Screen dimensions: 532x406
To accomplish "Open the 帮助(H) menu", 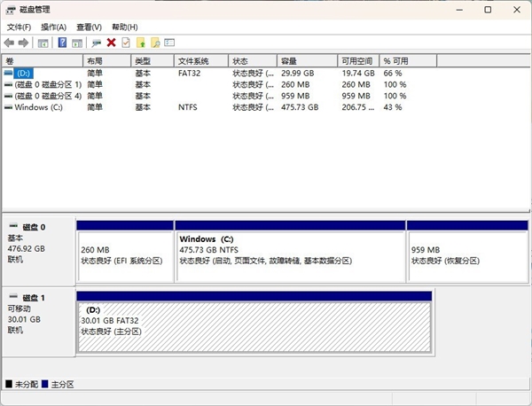I will click(125, 27).
